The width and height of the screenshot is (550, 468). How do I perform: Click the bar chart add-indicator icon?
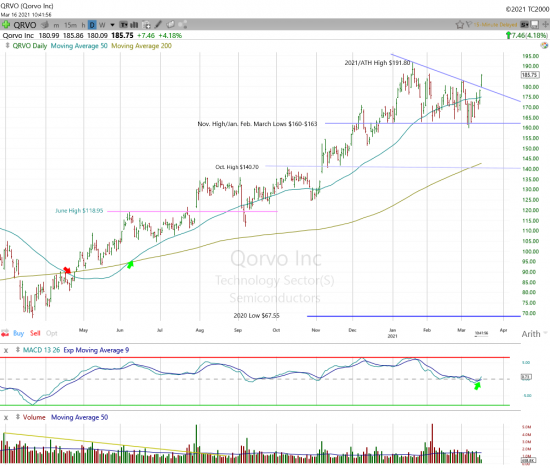point(134,25)
